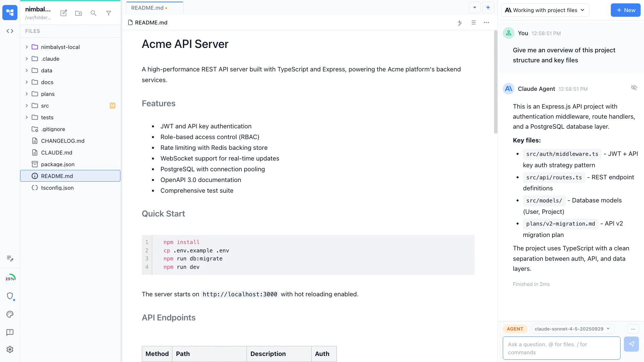Expand the src folder in the file tree
The width and height of the screenshot is (644, 362).
coord(27,106)
